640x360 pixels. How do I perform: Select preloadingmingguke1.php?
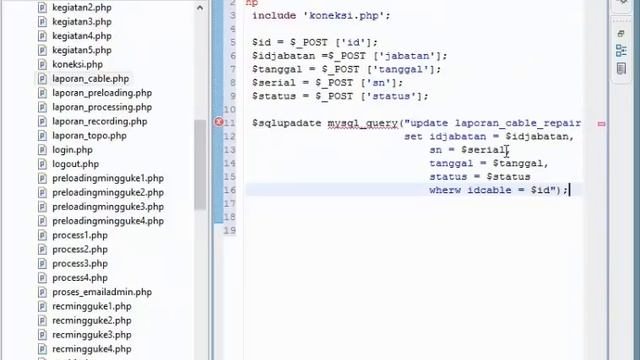[x=108, y=178]
